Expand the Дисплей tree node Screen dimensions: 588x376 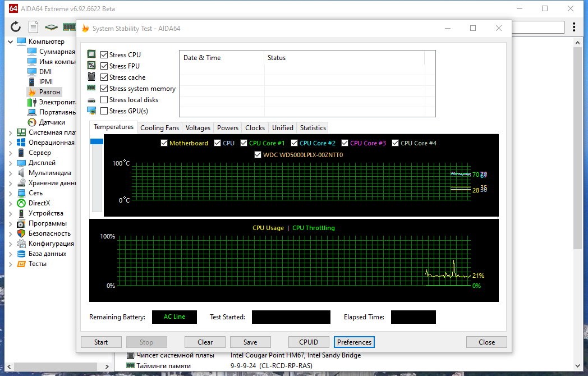click(x=11, y=163)
